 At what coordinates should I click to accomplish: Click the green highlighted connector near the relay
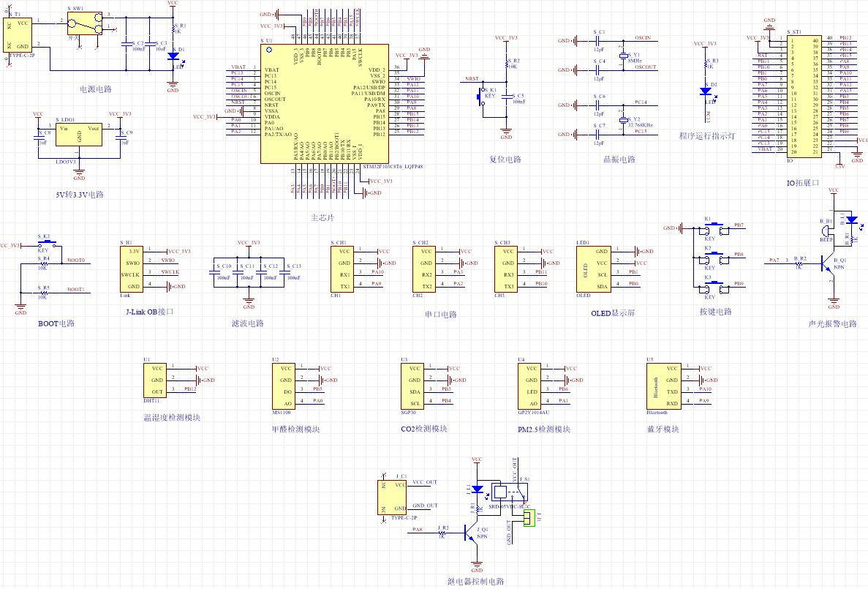click(x=529, y=518)
